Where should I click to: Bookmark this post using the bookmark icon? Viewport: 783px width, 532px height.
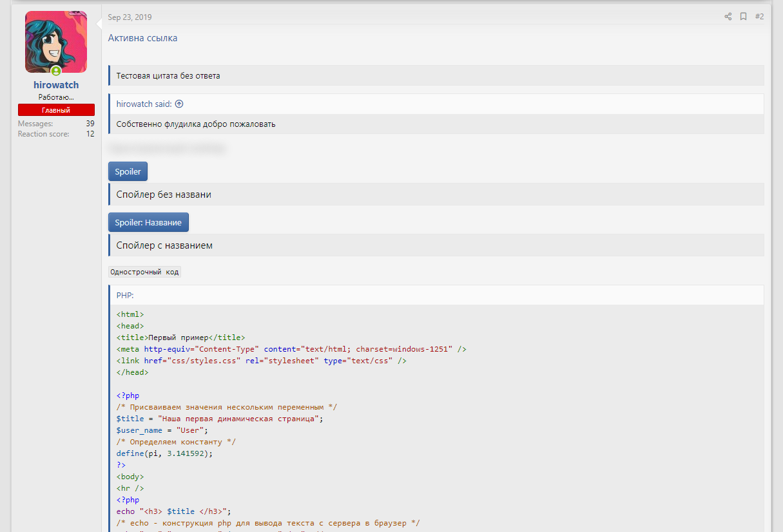(743, 17)
